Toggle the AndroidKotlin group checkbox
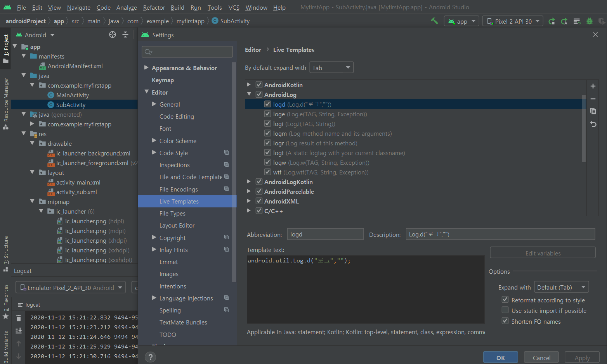This screenshot has width=607, height=364. (259, 85)
